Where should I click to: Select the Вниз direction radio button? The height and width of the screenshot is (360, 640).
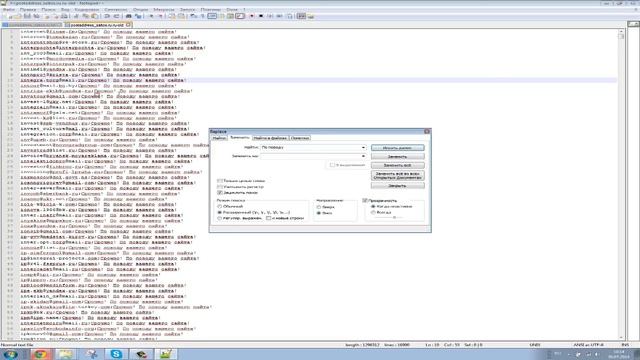coord(319,213)
